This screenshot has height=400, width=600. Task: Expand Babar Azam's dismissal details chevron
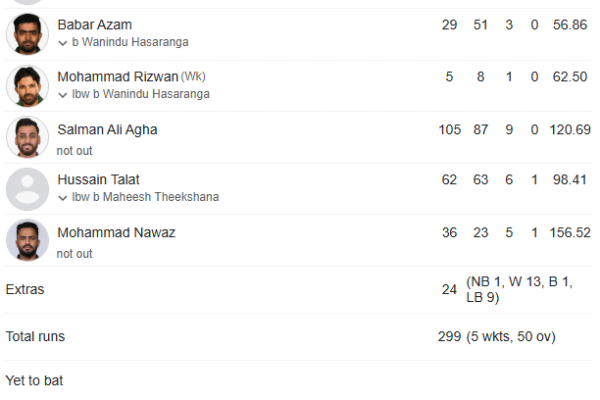(63, 43)
